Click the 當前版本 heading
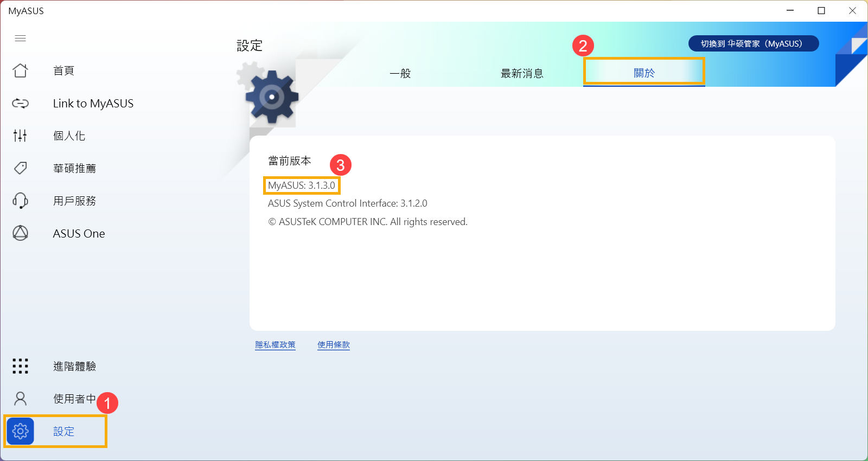Screen dimensions: 868x461 click(290, 161)
